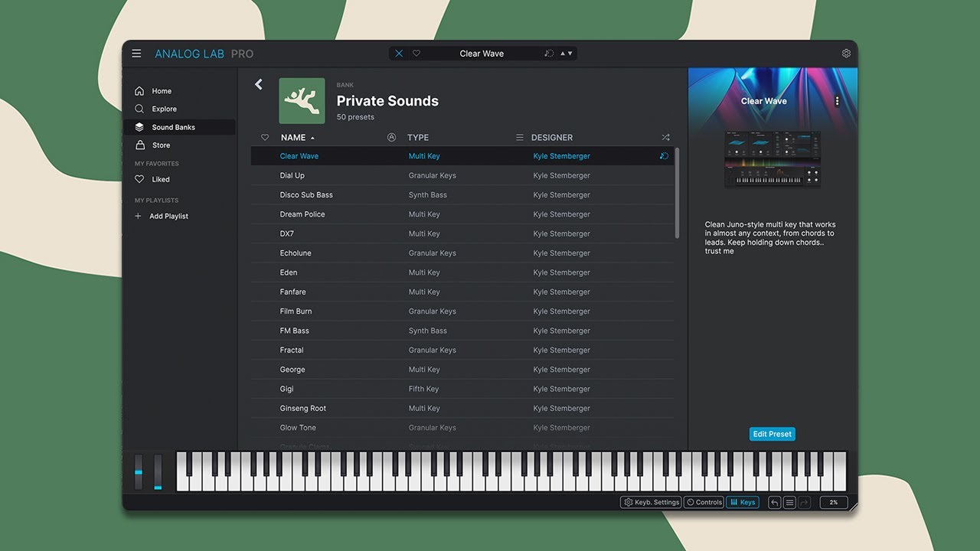The image size is (980, 551).
Task: Go back with the arrow beside bank artwork
Action: tap(259, 84)
